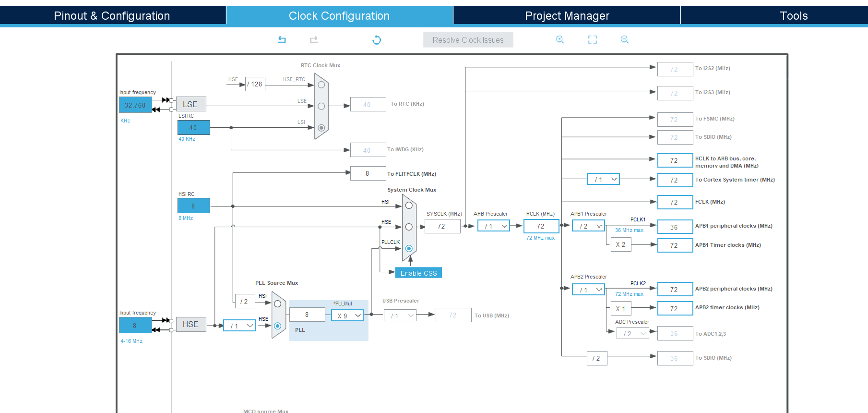The height and width of the screenshot is (413, 868).
Task: Click APB1 Timer clocks 72 field
Action: coord(675,245)
